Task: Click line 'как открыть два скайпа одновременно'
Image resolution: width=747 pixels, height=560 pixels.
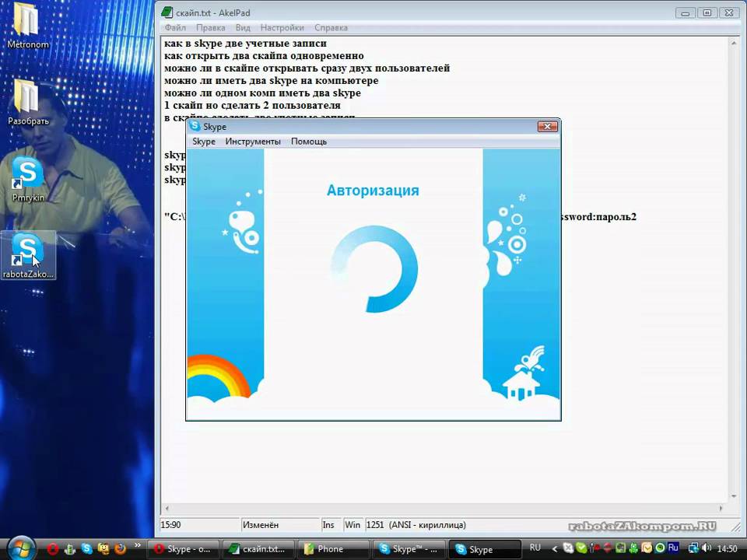Action: (x=264, y=56)
